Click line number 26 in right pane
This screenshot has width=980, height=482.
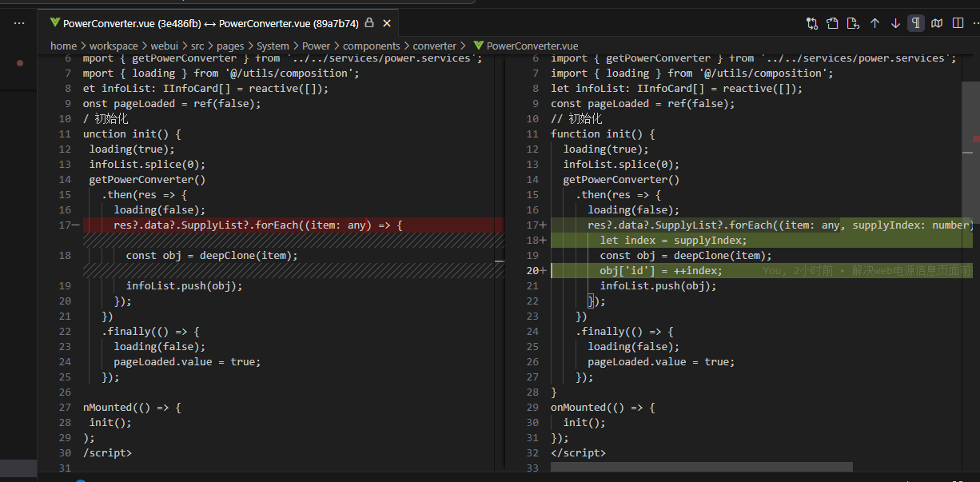532,362
